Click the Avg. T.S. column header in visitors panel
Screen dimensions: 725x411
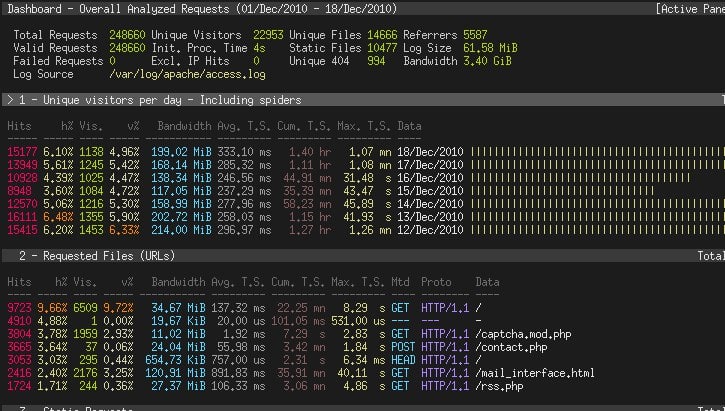tap(244, 126)
